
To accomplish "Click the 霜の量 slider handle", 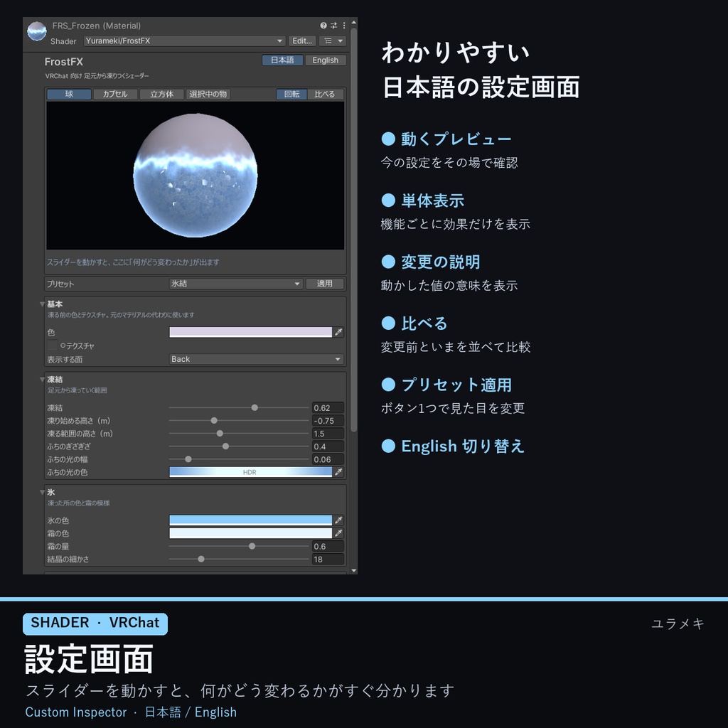I will (x=252, y=547).
